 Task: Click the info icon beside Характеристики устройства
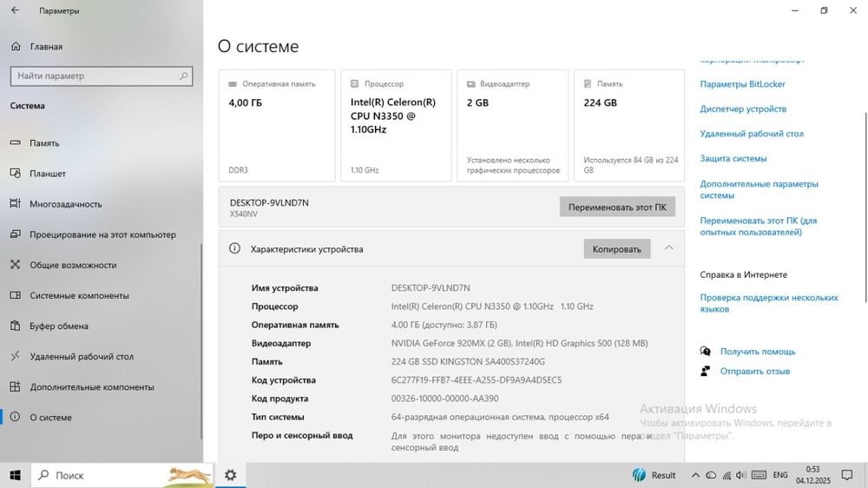[x=234, y=248]
